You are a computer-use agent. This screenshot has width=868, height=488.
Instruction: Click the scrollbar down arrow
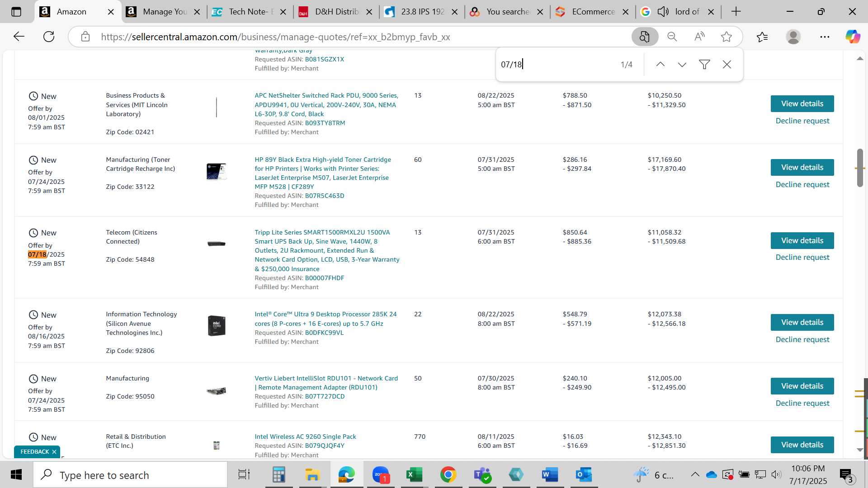click(860, 450)
